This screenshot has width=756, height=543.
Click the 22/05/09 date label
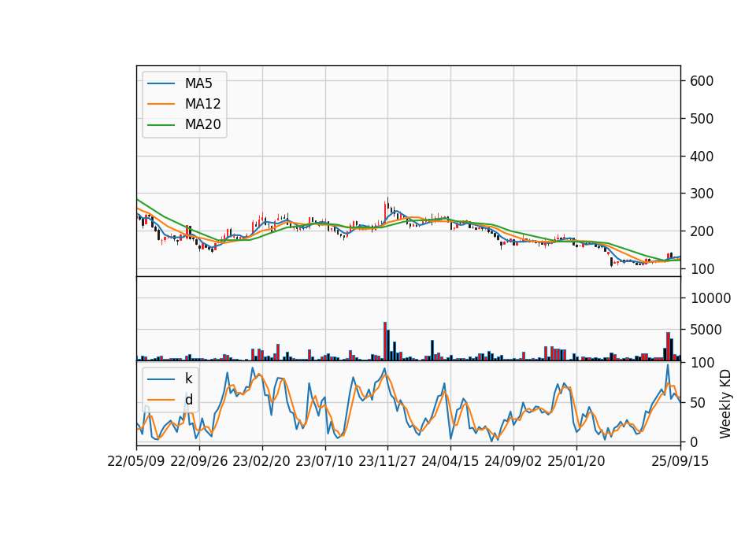136,461
